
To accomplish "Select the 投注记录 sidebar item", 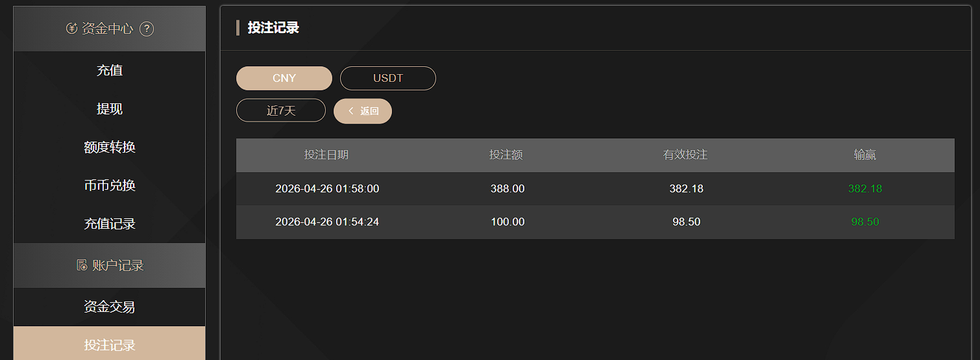I will (x=109, y=344).
